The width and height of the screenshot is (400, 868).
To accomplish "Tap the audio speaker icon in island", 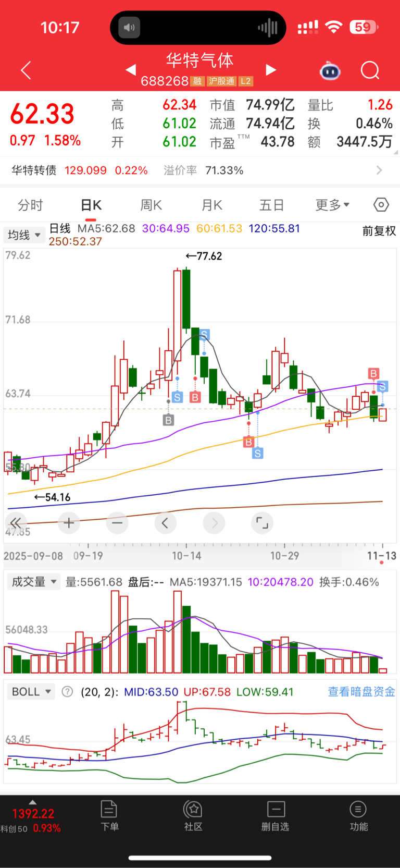I will pos(129,27).
